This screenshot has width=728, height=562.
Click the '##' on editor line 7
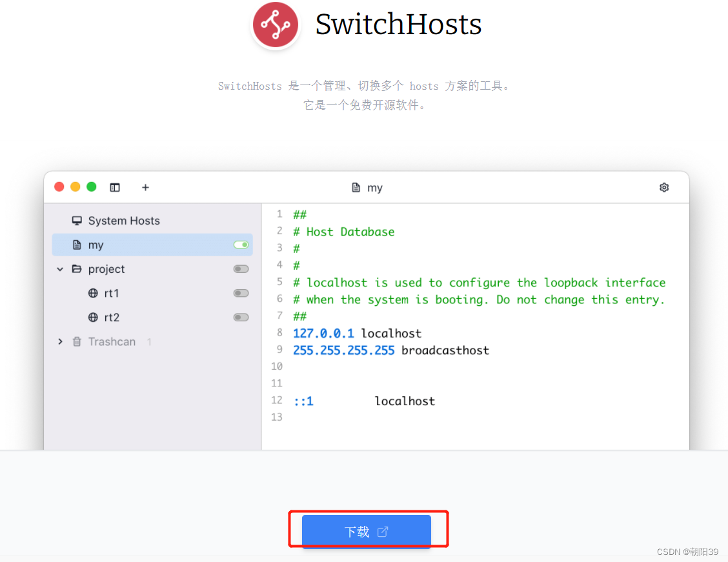tap(299, 317)
